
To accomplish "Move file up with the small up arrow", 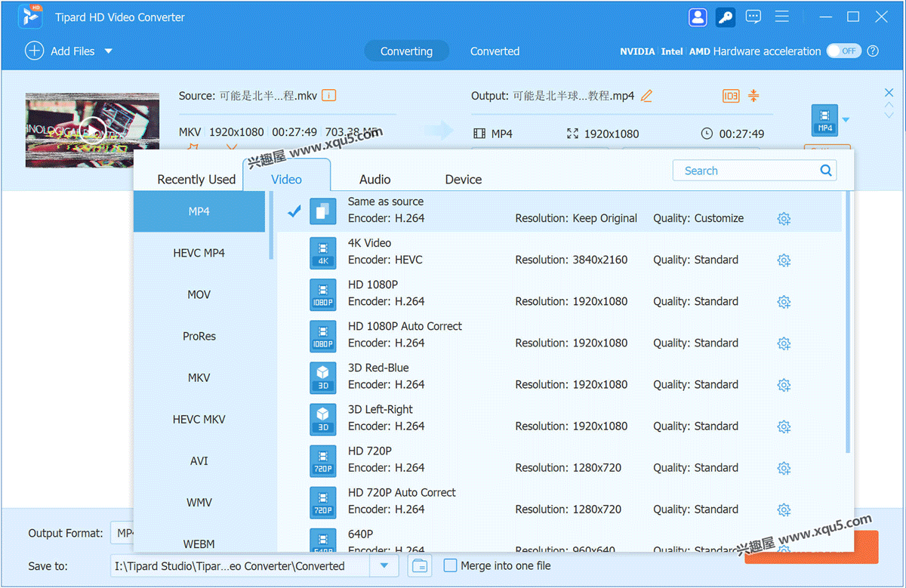I will point(889,105).
